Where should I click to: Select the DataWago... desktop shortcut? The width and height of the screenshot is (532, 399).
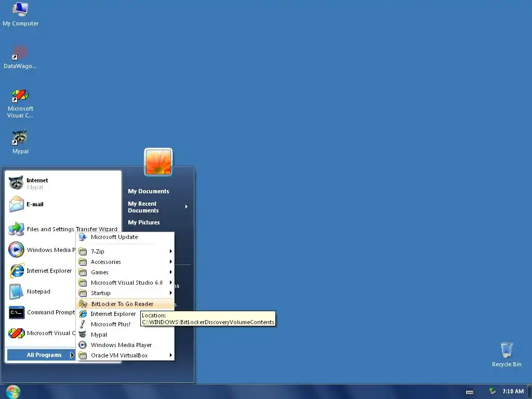pos(20,57)
